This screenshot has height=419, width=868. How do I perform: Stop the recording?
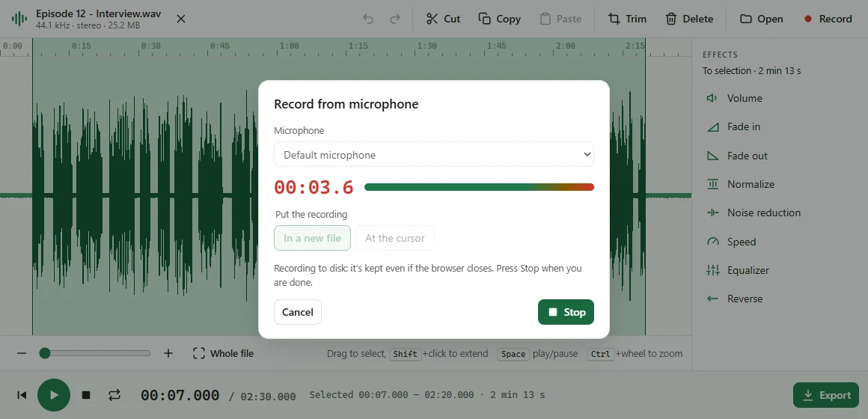(566, 312)
